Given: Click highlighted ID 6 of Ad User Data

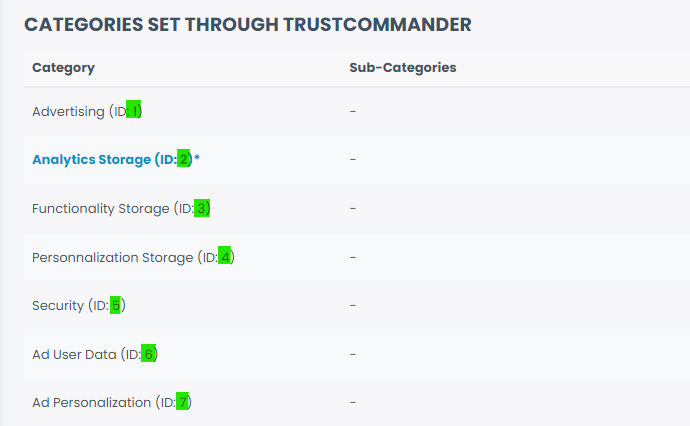Looking at the screenshot, I should (x=149, y=354).
